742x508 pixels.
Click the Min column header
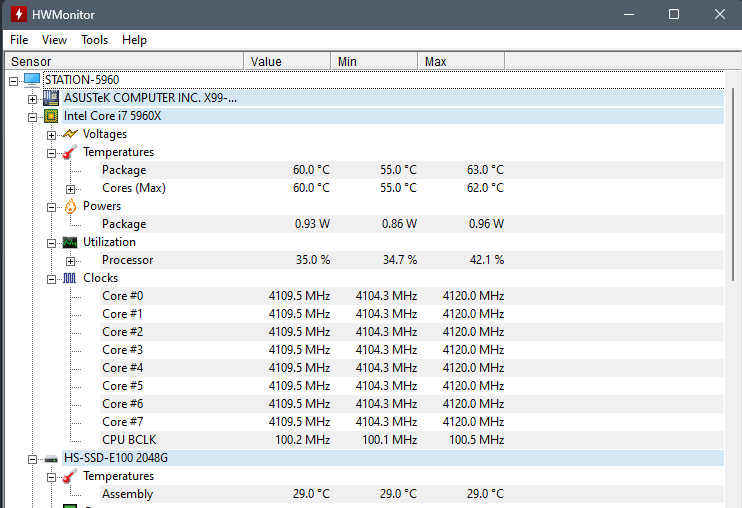pos(374,61)
